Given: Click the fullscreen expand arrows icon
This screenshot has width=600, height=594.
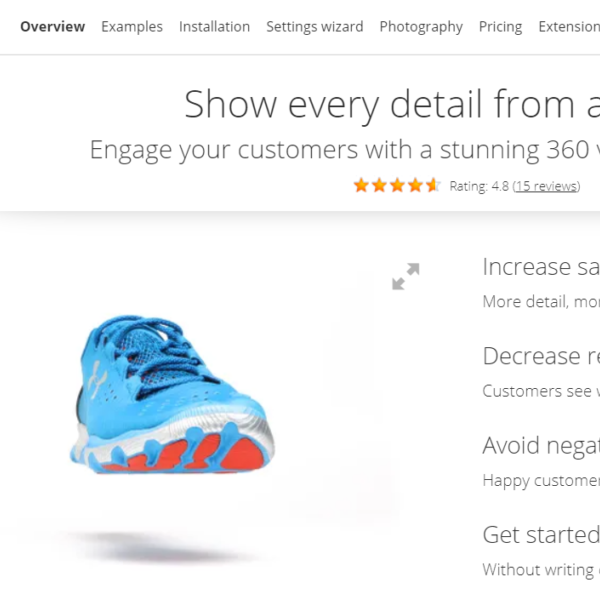Looking at the screenshot, I should coord(406,276).
